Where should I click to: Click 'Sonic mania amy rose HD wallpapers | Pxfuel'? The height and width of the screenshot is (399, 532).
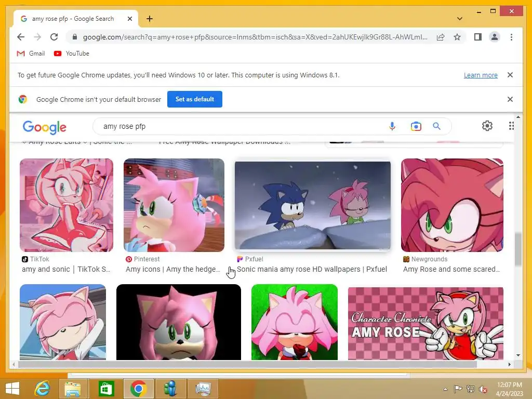coord(312,269)
